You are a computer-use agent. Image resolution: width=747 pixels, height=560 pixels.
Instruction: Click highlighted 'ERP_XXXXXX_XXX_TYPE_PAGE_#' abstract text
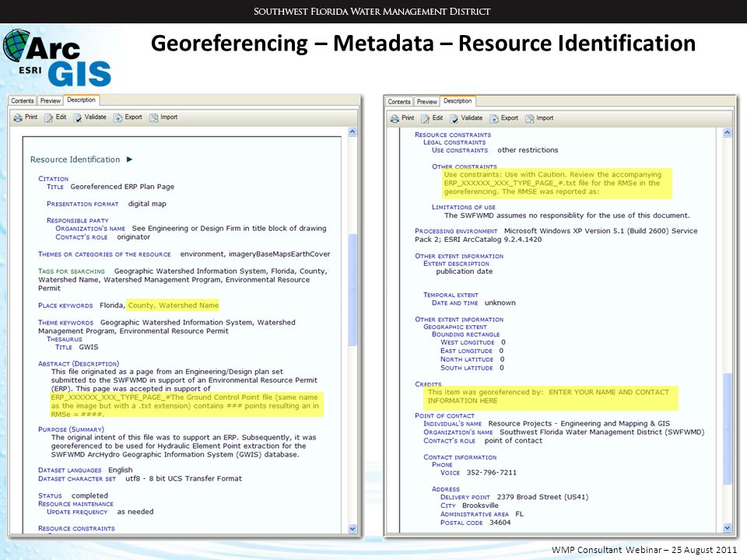[110, 397]
